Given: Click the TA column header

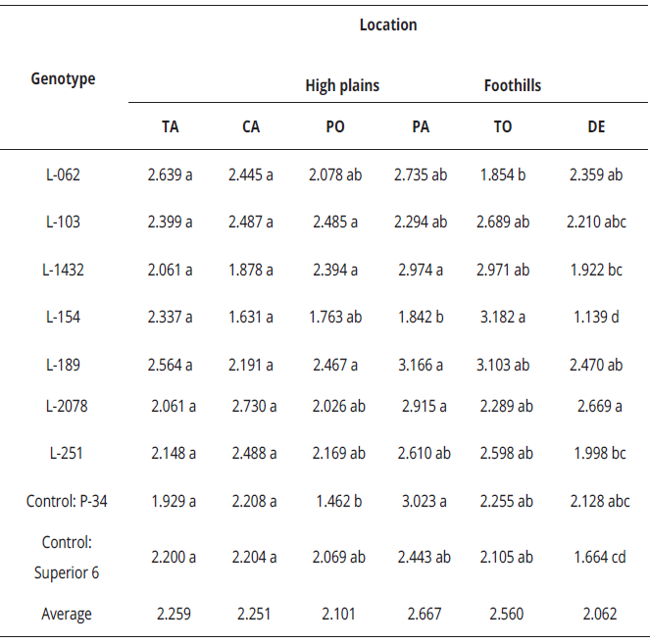Looking at the screenshot, I should tap(171, 126).
